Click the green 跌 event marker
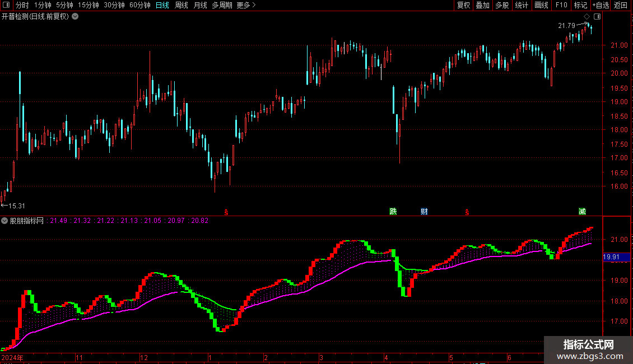The width and height of the screenshot is (633, 364). [393, 212]
